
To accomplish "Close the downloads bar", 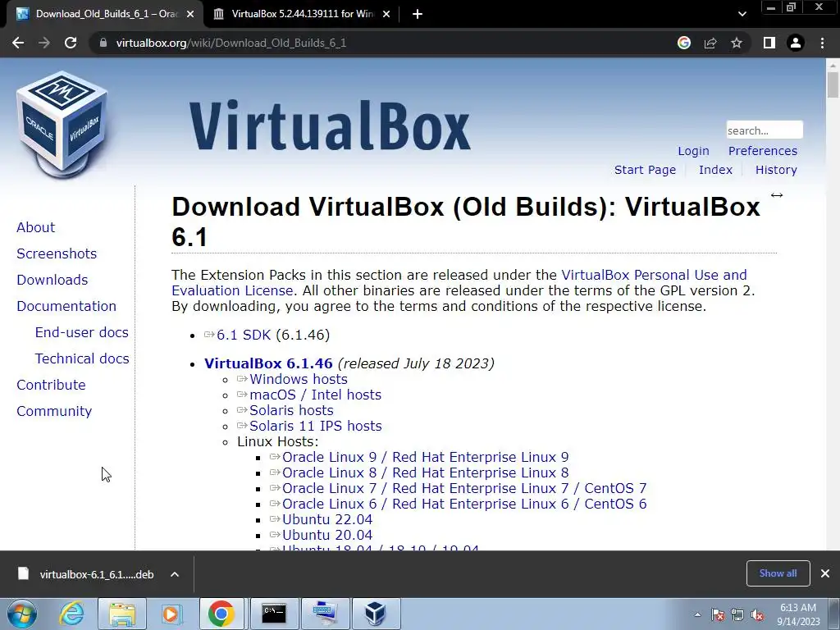I will click(x=825, y=573).
